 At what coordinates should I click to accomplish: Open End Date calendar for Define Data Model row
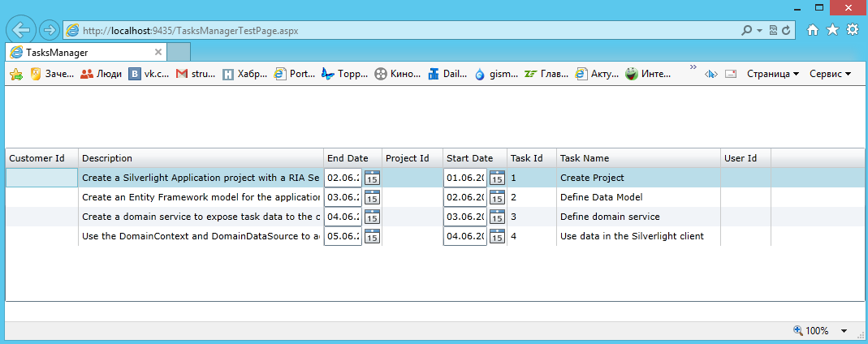372,197
